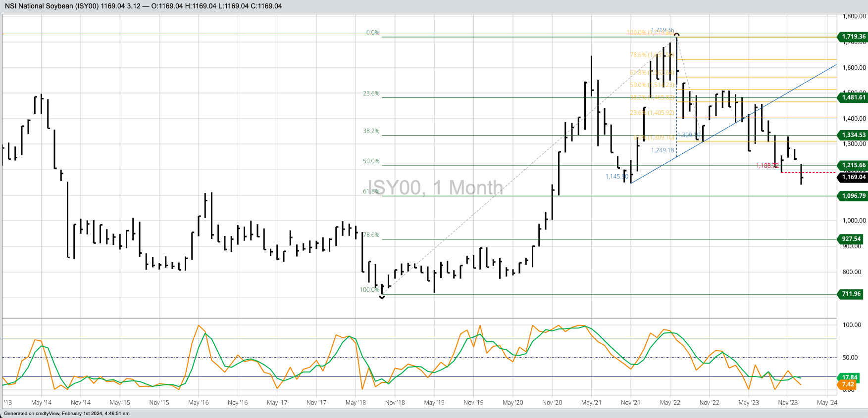Click the 1,334.53 green price tag
The width and height of the screenshot is (868, 418).
(x=853, y=135)
